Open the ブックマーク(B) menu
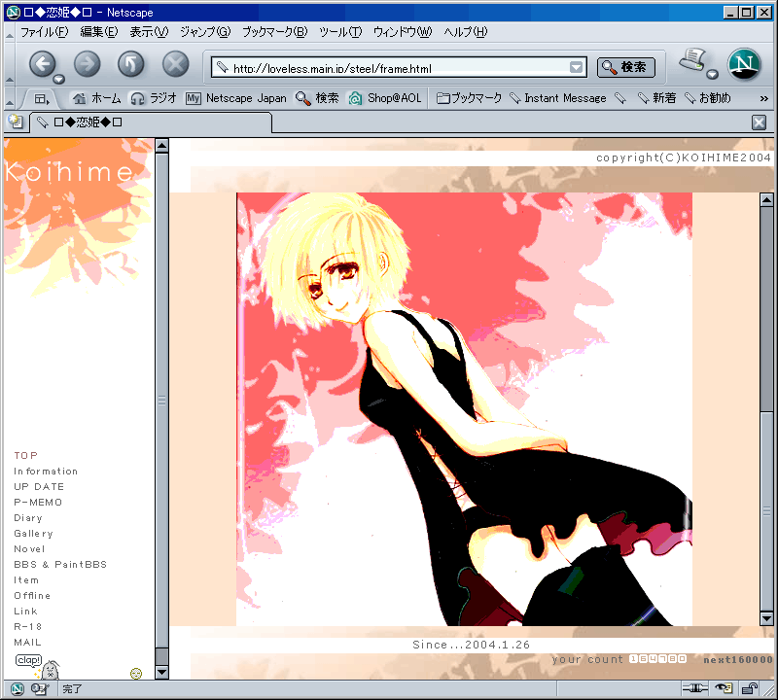The width and height of the screenshot is (778, 700). pos(275,32)
